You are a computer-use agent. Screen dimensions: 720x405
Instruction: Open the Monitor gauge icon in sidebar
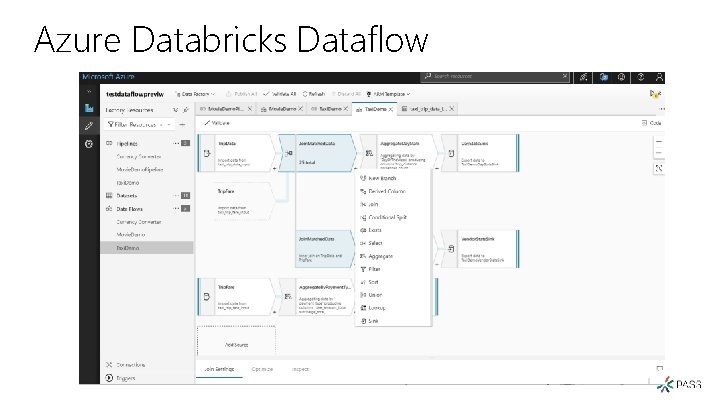pos(89,143)
